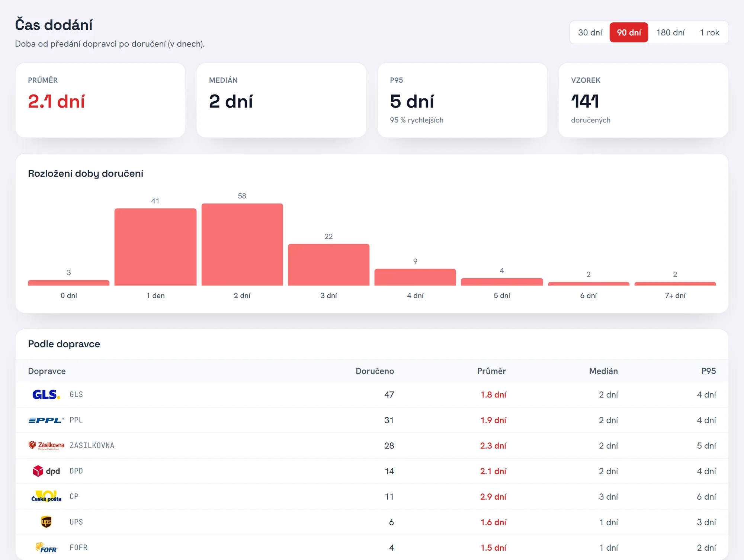Click GLS delivered count 47

pyautogui.click(x=389, y=395)
